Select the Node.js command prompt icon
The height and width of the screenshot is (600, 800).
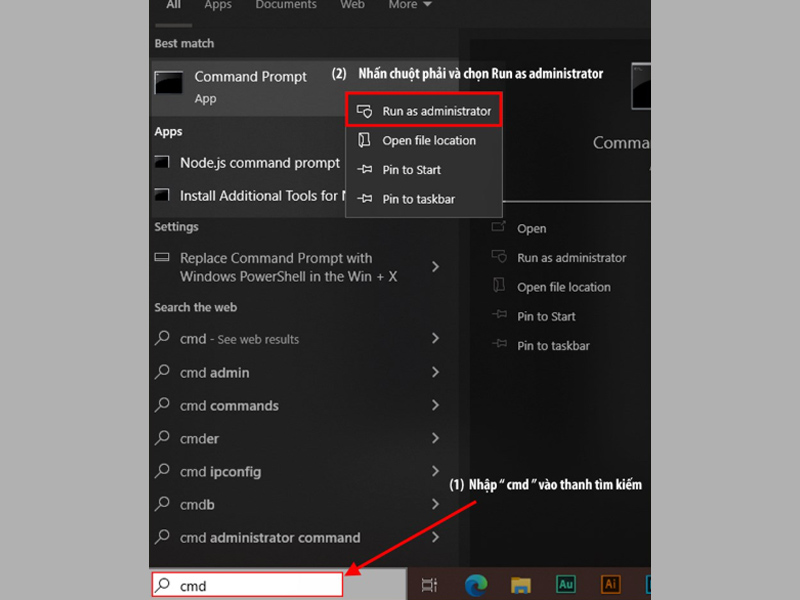tap(162, 162)
